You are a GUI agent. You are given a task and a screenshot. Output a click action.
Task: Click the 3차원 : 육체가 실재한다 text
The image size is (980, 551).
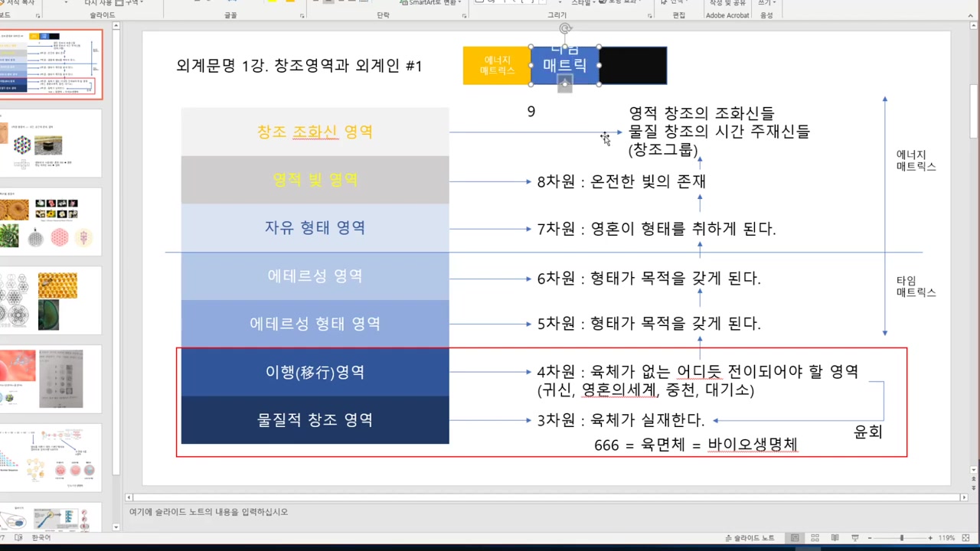(620, 420)
